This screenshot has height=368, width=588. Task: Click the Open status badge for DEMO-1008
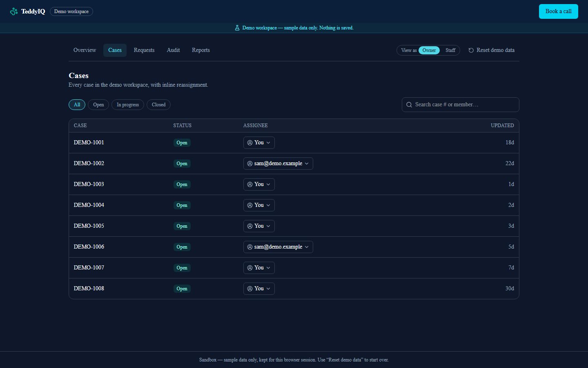point(182,289)
